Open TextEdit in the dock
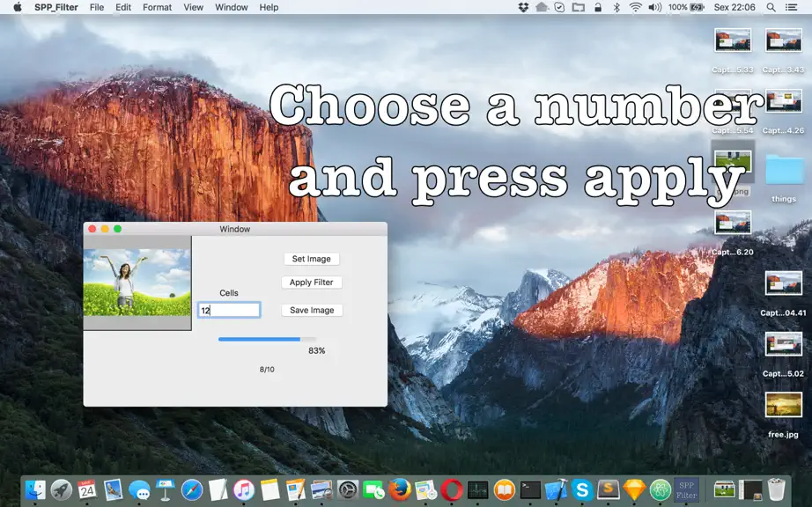 218,489
